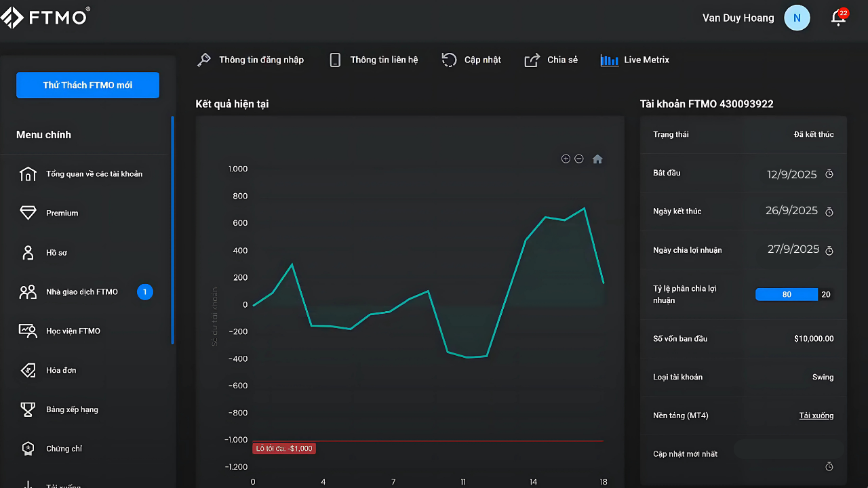The height and width of the screenshot is (488, 868).
Task: Click the user avatar N
Action: [x=797, y=18]
